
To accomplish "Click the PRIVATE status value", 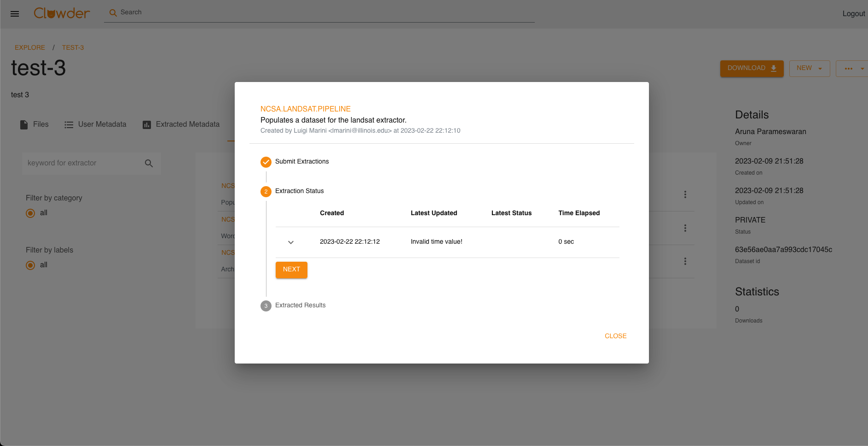I will coord(750,220).
